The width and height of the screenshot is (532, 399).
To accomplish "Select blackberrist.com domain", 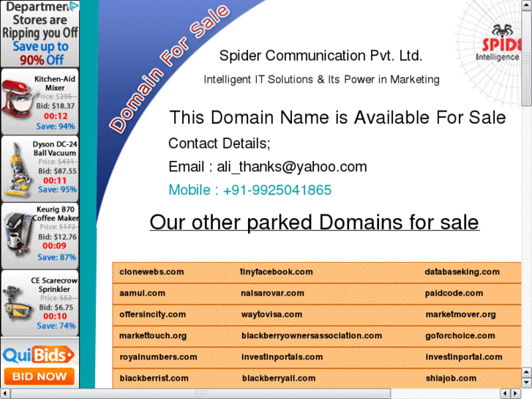I will [x=154, y=379].
